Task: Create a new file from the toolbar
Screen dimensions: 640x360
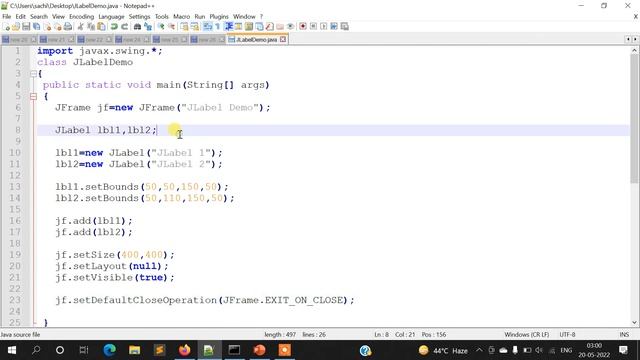Action: click(x=6, y=27)
